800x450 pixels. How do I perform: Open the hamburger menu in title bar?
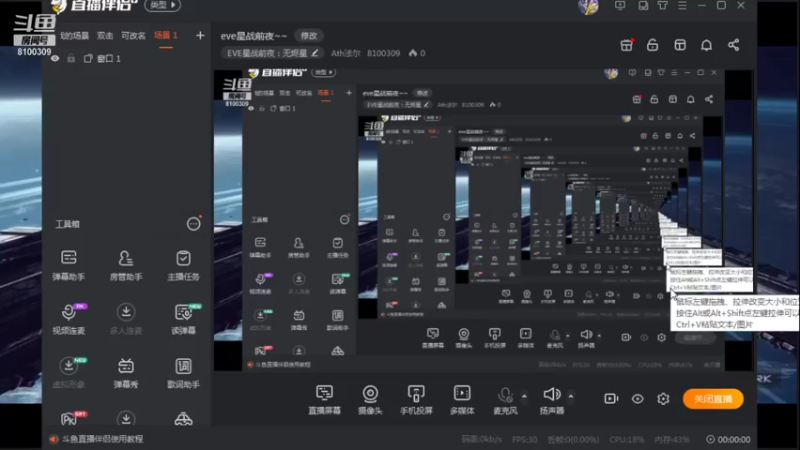point(682,5)
